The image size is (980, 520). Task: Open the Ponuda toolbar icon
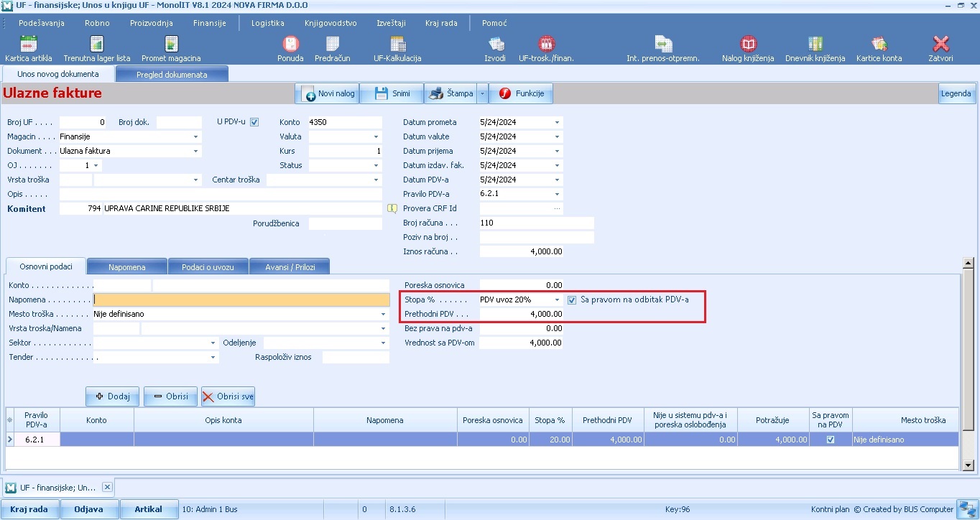point(290,49)
